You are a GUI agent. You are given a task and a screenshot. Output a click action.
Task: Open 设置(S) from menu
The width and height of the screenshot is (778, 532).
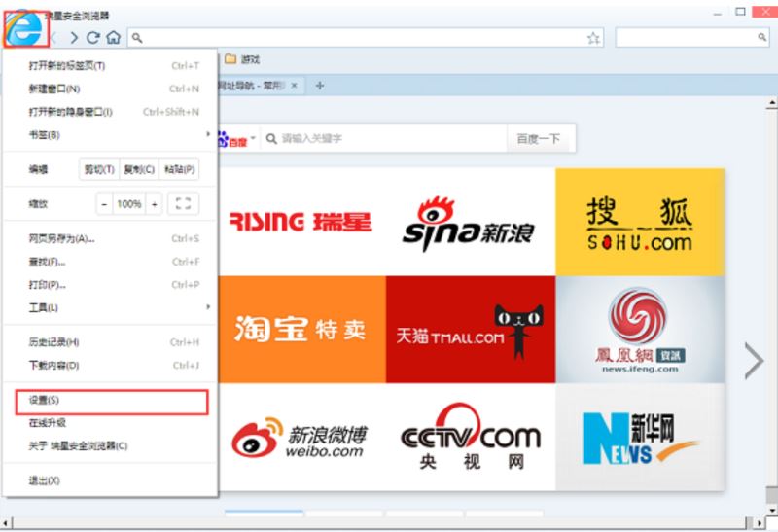pyautogui.click(x=111, y=402)
